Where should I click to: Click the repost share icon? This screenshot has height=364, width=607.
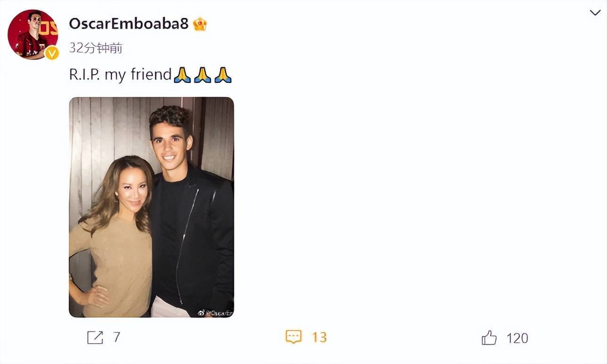[x=95, y=337]
